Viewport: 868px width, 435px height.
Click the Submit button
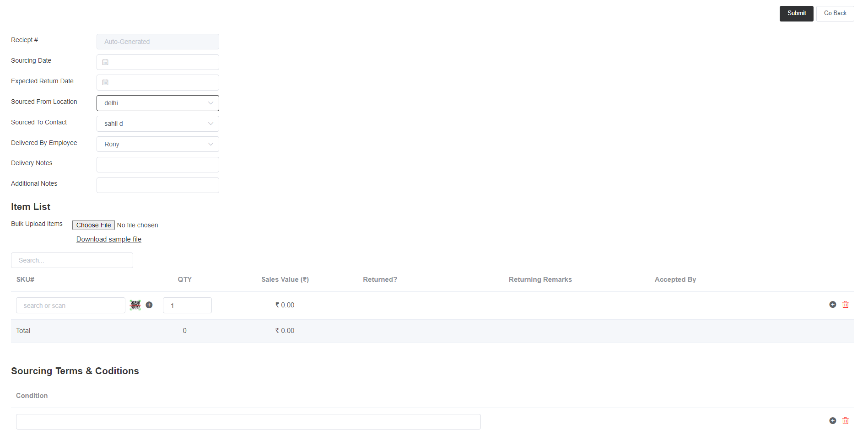(x=796, y=13)
